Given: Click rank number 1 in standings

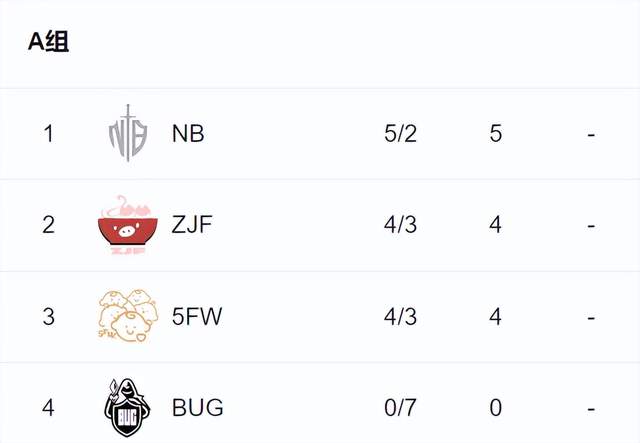Looking at the screenshot, I should (x=49, y=134).
